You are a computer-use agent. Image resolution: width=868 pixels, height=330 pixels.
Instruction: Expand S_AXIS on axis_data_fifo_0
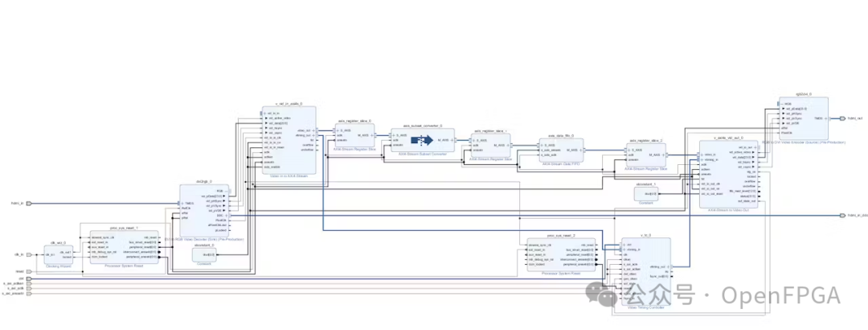(x=542, y=146)
